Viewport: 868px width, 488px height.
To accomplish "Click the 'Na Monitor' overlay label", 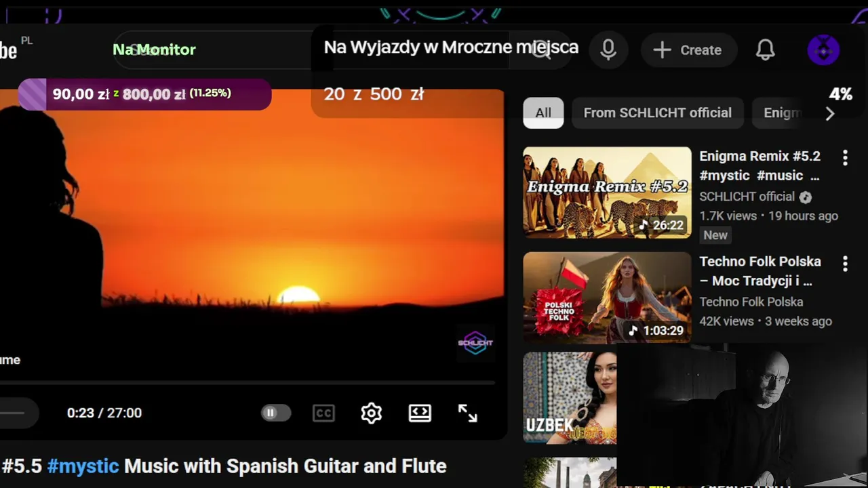I will (154, 49).
